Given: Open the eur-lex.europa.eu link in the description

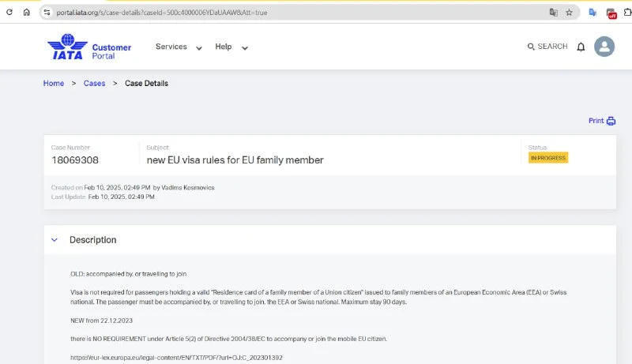Looking at the screenshot, I should coord(176,358).
